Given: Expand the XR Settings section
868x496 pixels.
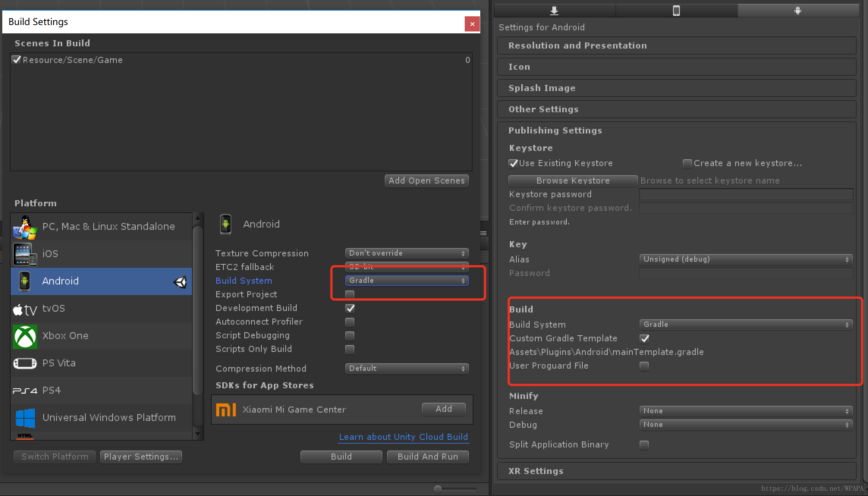Looking at the screenshot, I should 676,471.
